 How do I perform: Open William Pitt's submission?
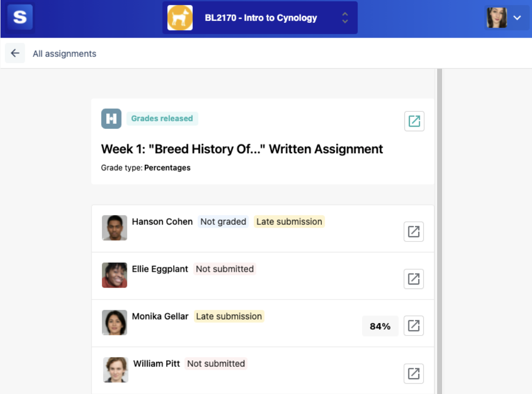414,374
